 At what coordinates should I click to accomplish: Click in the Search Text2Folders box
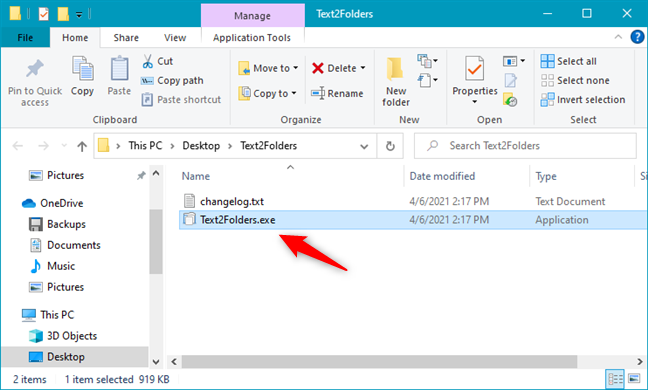525,146
